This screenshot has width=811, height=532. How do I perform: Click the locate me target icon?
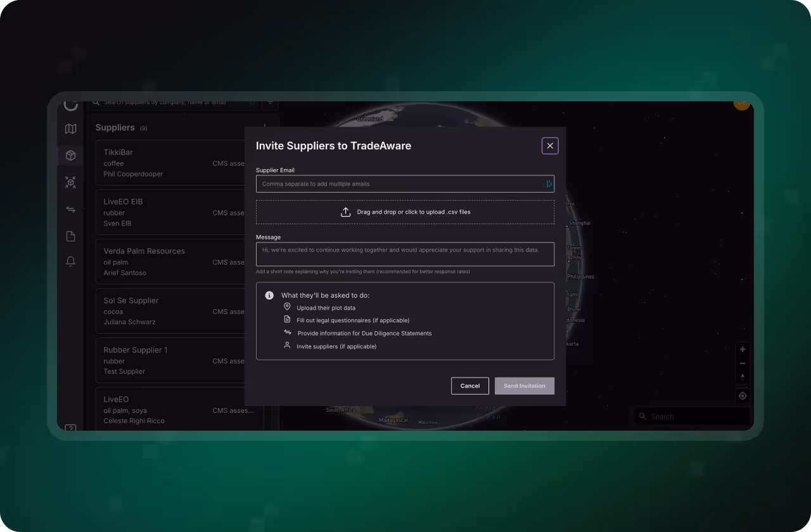[x=743, y=396]
